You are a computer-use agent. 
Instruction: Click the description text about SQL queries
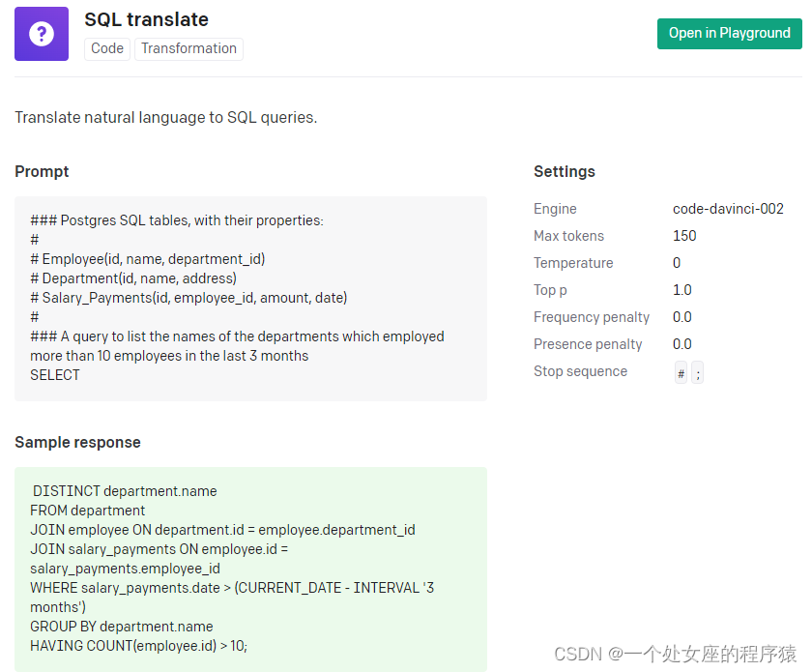(x=165, y=118)
